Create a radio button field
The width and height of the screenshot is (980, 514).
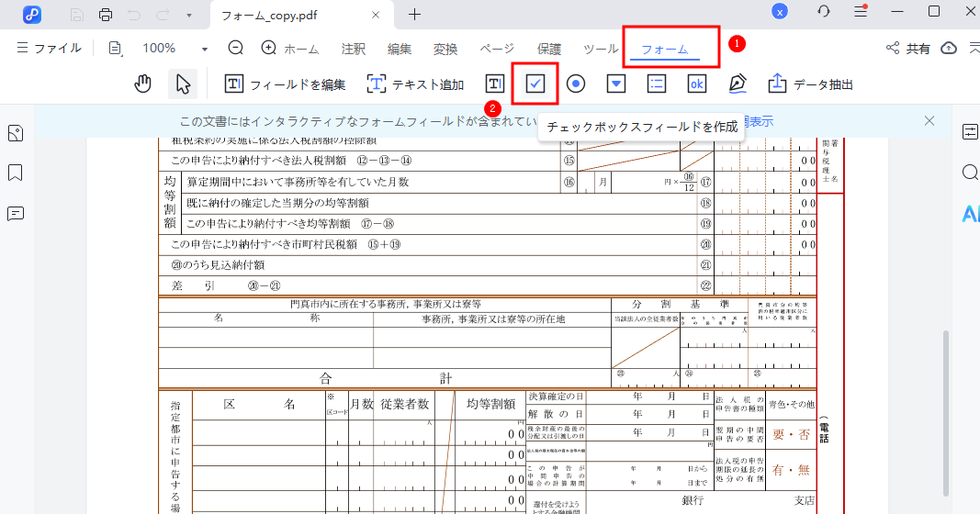pyautogui.click(x=576, y=84)
